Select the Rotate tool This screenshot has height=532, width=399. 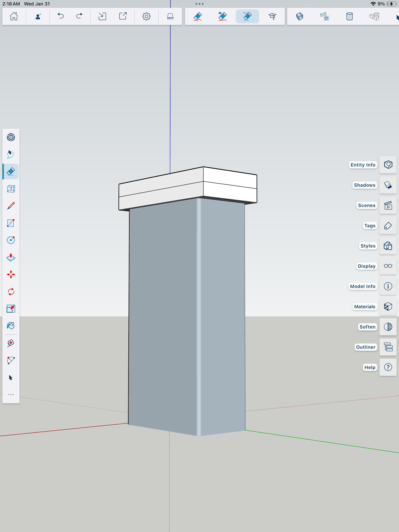coord(11,292)
